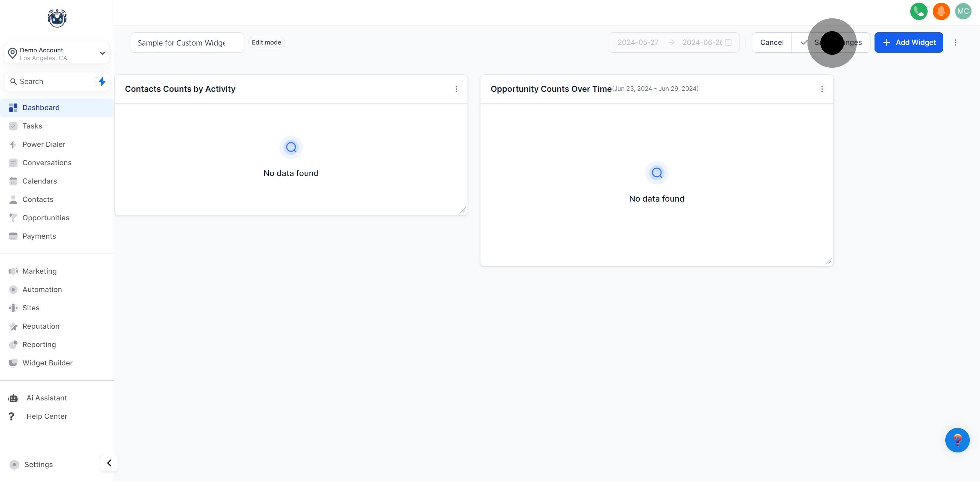Click the Contacts widget resize handle
This screenshot has height=482, width=980.
(463, 210)
